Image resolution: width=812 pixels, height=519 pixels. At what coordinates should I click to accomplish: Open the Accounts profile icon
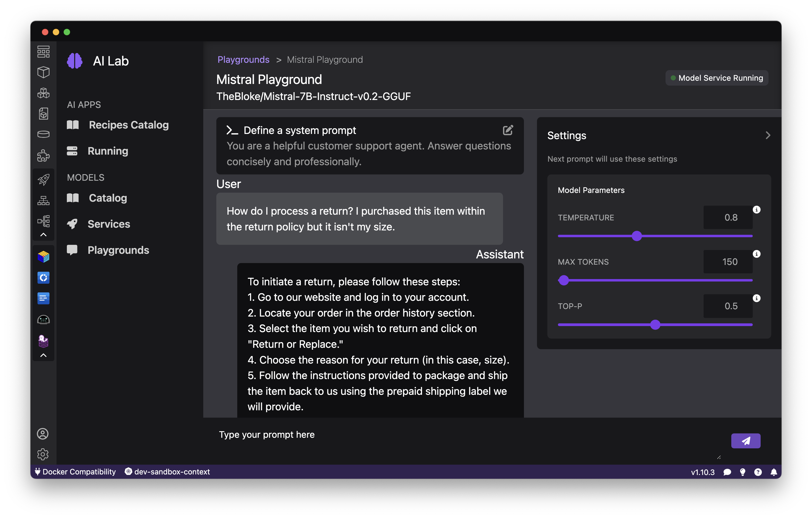[43, 434]
